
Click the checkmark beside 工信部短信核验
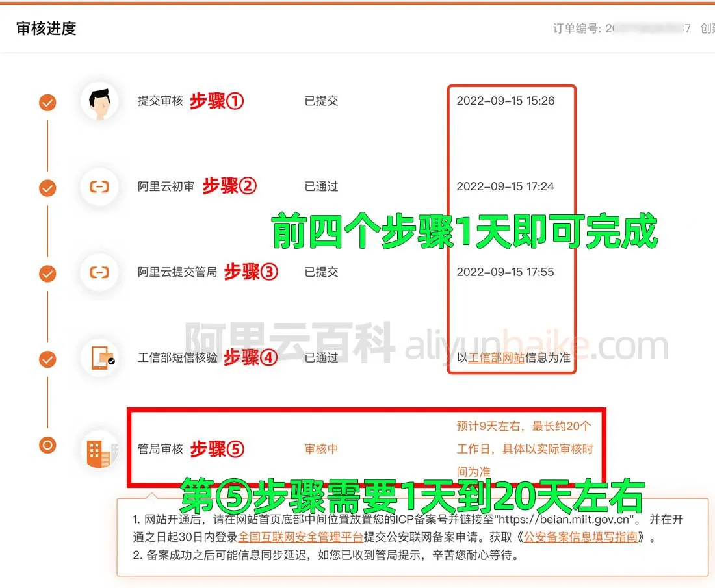(47, 359)
